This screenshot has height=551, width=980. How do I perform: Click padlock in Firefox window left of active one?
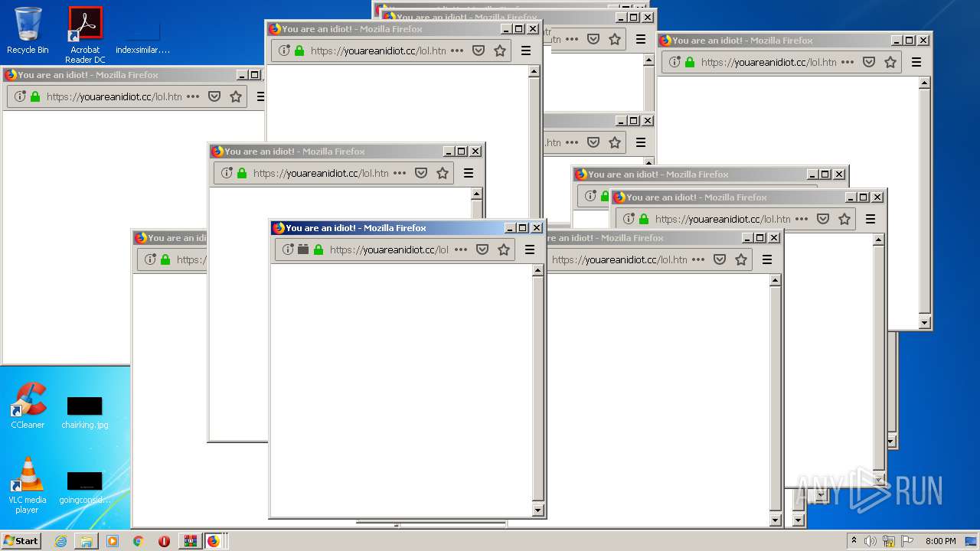click(x=242, y=173)
